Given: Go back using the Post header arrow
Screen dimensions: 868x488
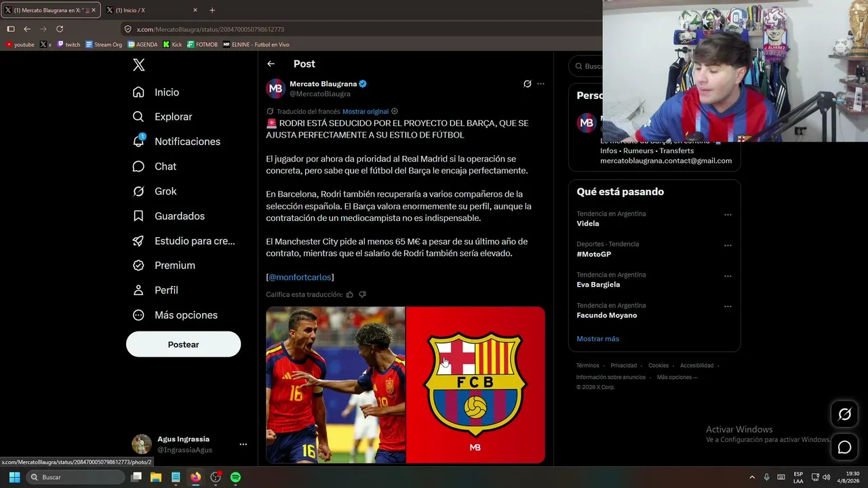Looking at the screenshot, I should click(271, 64).
